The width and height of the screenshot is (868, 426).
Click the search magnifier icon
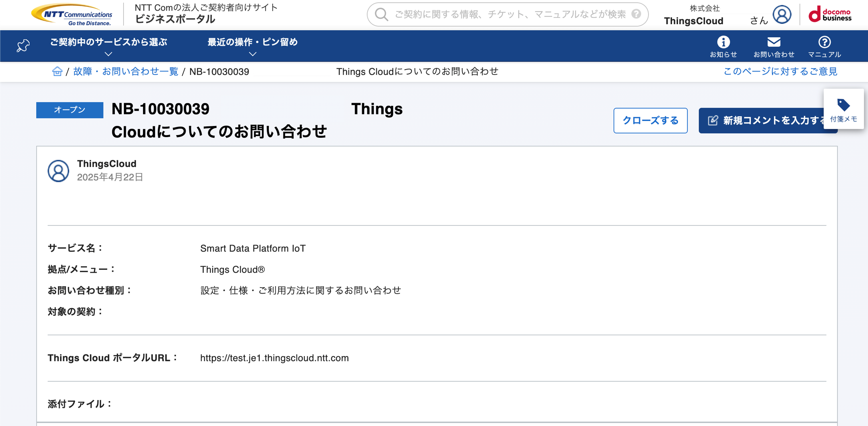coord(382,14)
